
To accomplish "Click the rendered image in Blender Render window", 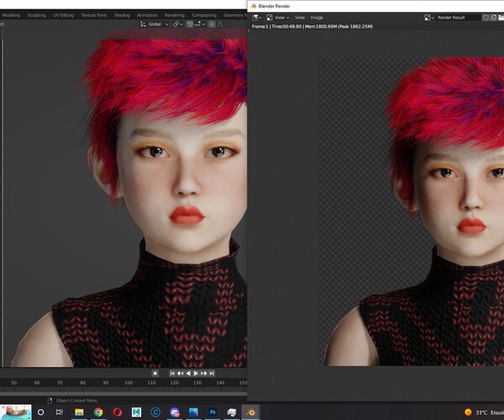I will 411,212.
